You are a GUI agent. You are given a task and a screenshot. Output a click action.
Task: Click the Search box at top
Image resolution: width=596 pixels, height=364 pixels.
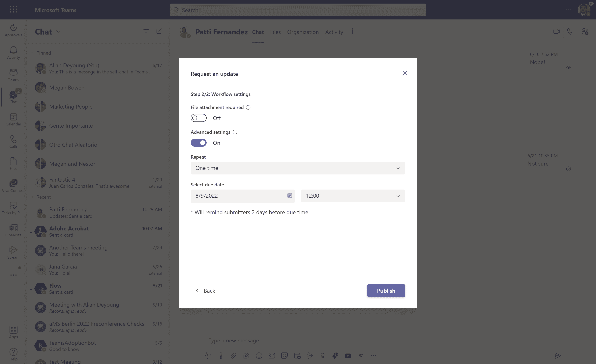pyautogui.click(x=298, y=10)
